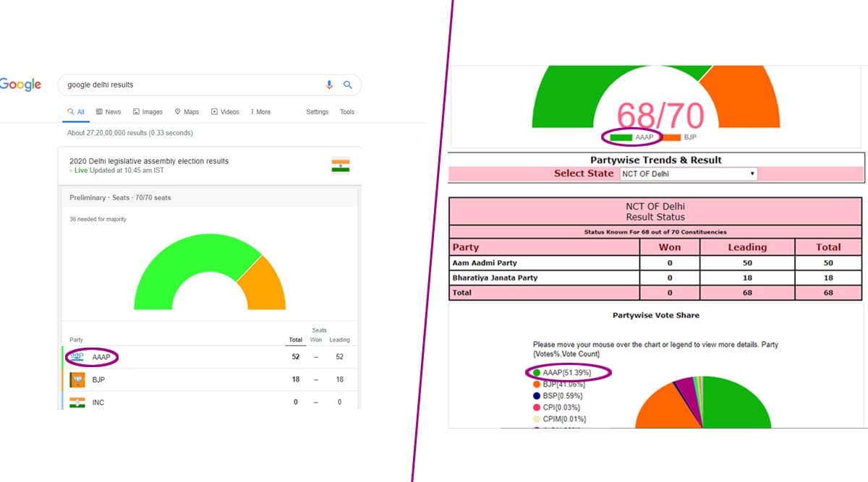The width and height of the screenshot is (868, 482).
Task: Click the search box containing 'google delhi results'
Action: [210, 85]
